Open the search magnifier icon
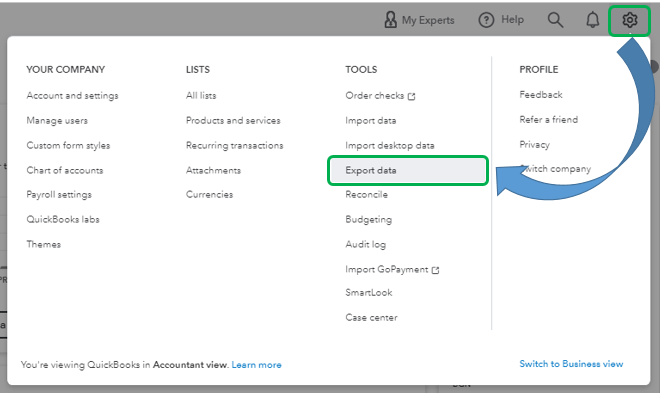The image size is (660, 393). (x=555, y=20)
